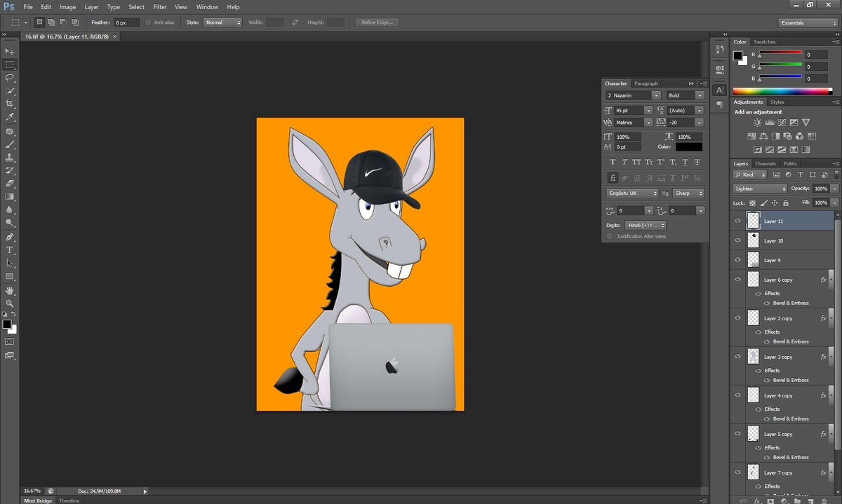
Task: Add a Color Balance adjustment
Action: point(763,136)
